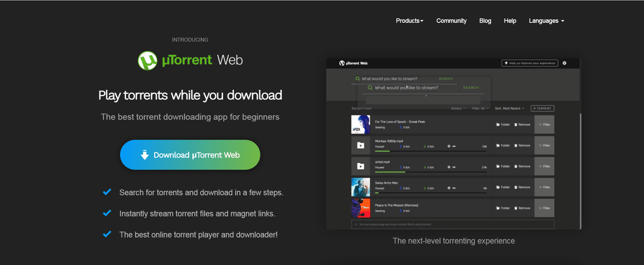Open the Products dropdown menu

[409, 21]
